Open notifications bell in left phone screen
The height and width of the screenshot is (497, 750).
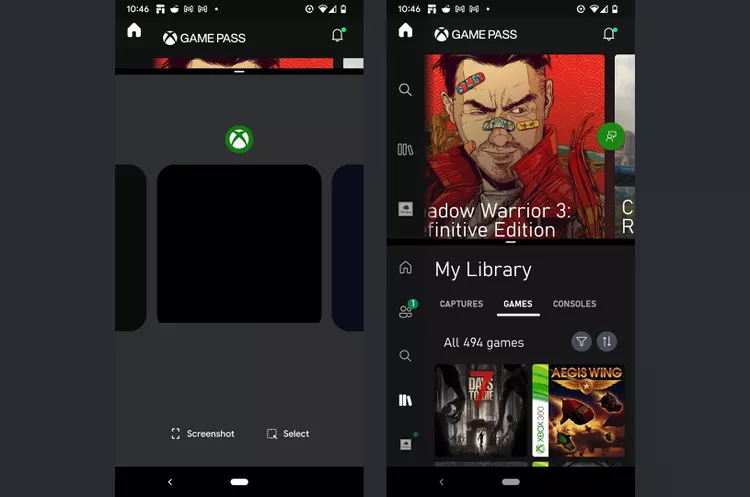tap(338, 35)
